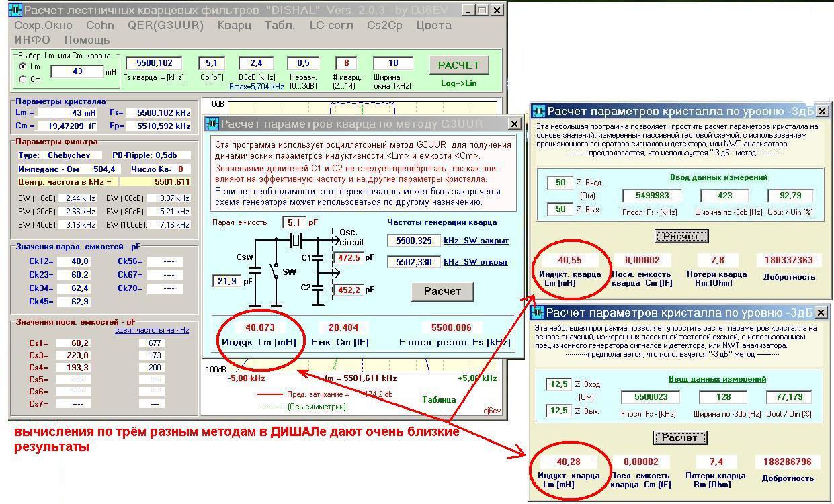Open the Cohn menu

click(100, 26)
